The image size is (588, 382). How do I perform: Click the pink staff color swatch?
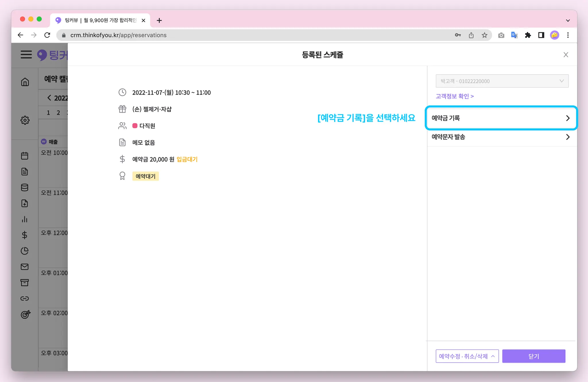pos(135,126)
